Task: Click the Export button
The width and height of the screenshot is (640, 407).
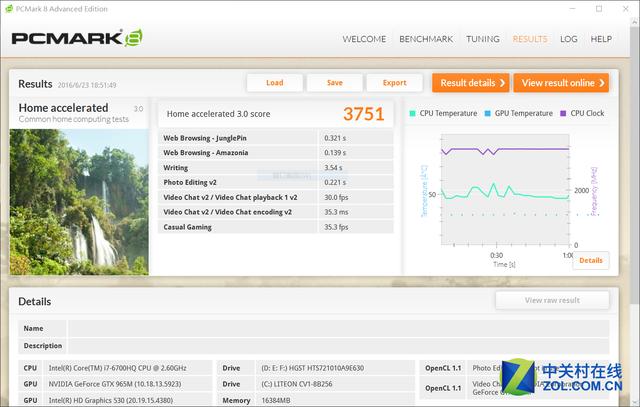Action: pyautogui.click(x=394, y=83)
